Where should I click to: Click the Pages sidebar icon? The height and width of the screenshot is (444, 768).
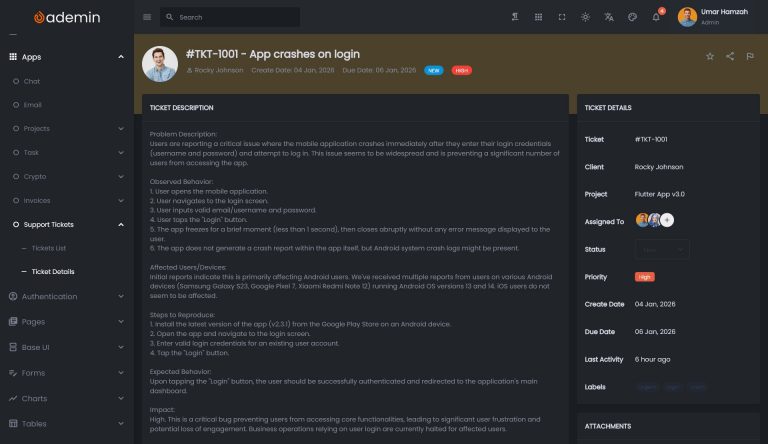click(13, 322)
